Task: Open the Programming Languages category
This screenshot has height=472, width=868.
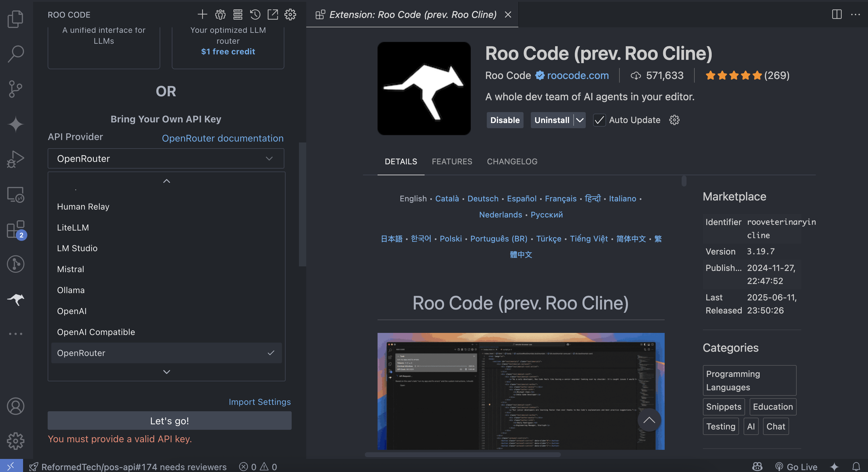Action: [x=749, y=380]
